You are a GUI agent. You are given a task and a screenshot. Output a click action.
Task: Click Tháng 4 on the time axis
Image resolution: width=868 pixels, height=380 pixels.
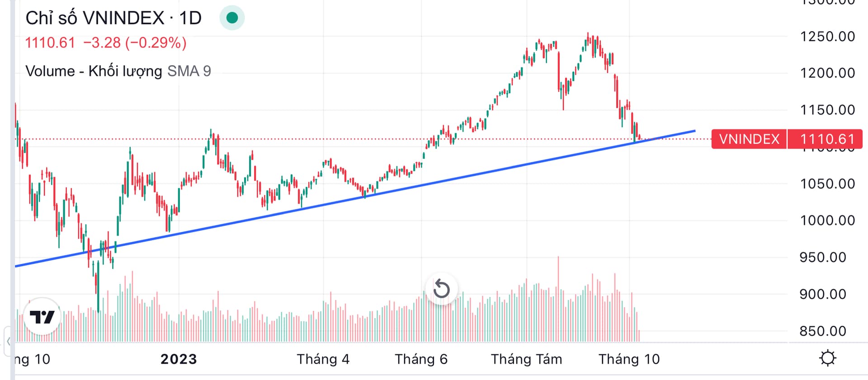coord(323,359)
